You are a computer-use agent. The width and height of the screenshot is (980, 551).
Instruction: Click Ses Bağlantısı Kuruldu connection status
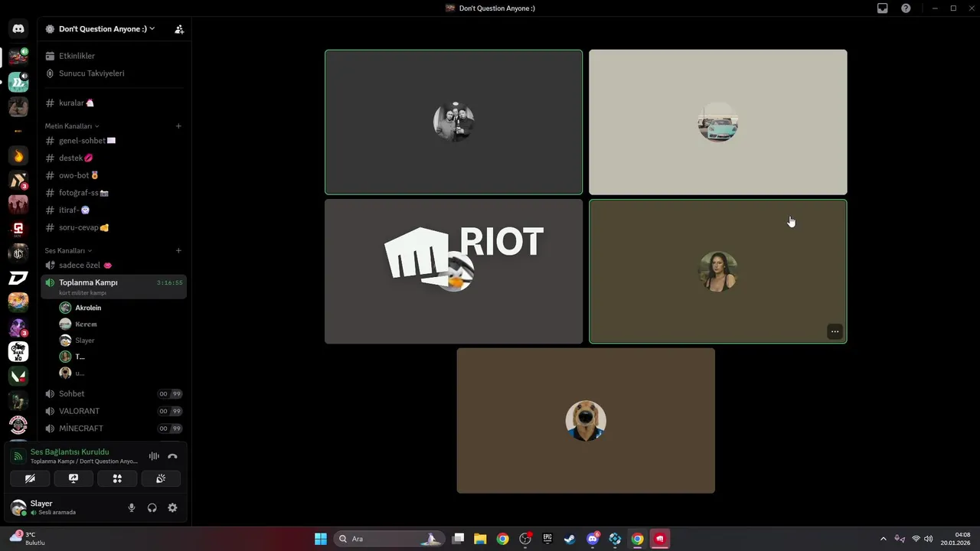[x=70, y=452]
